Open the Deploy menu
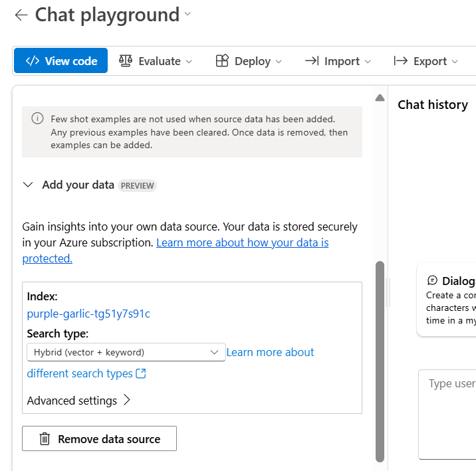This screenshot has height=471, width=476. (x=249, y=61)
